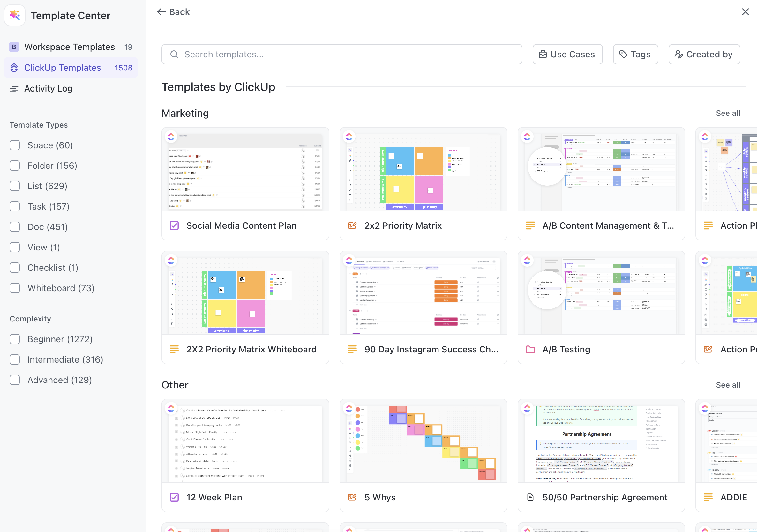This screenshot has width=757, height=532.
Task: Click the checkmark icon on 12 Week Plan card
Action: 174,497
